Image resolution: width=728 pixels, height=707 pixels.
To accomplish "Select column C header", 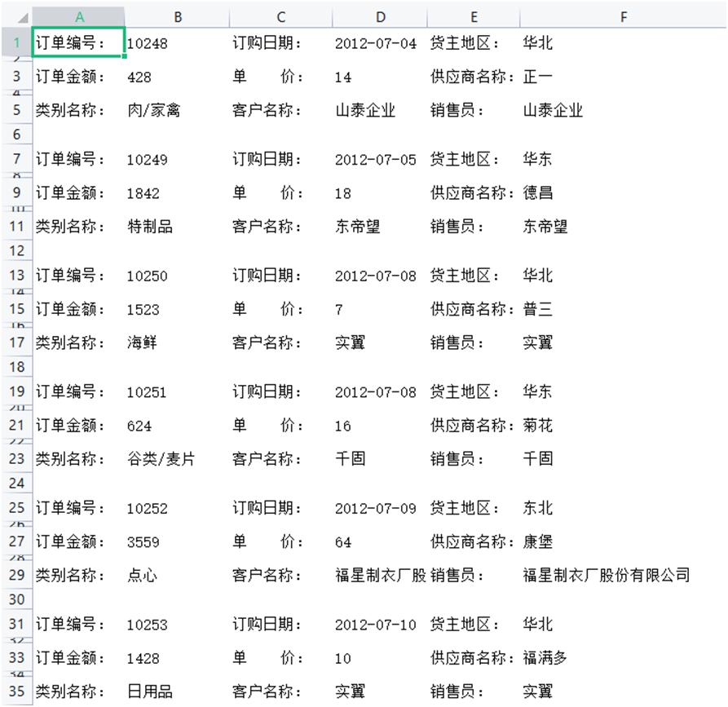I will pos(280,17).
